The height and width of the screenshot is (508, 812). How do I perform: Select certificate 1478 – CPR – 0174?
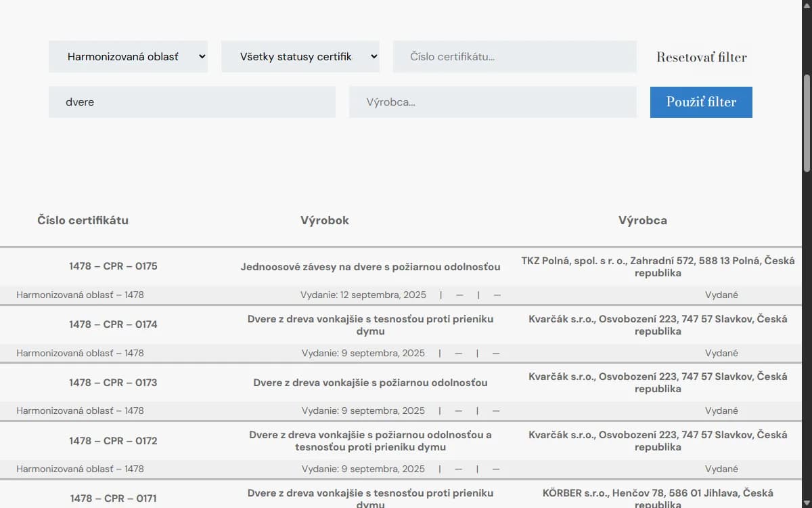point(113,324)
